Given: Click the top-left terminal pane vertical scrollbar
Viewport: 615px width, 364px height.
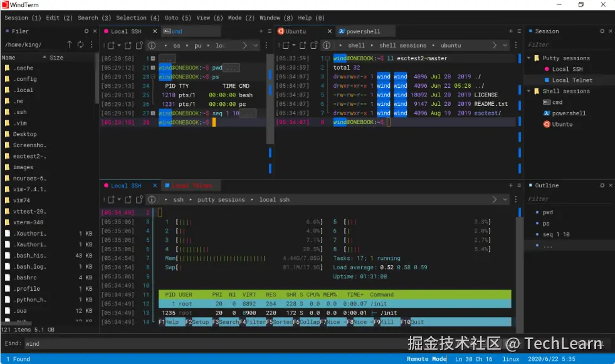Looking at the screenshot, I should pyautogui.click(x=270, y=98).
